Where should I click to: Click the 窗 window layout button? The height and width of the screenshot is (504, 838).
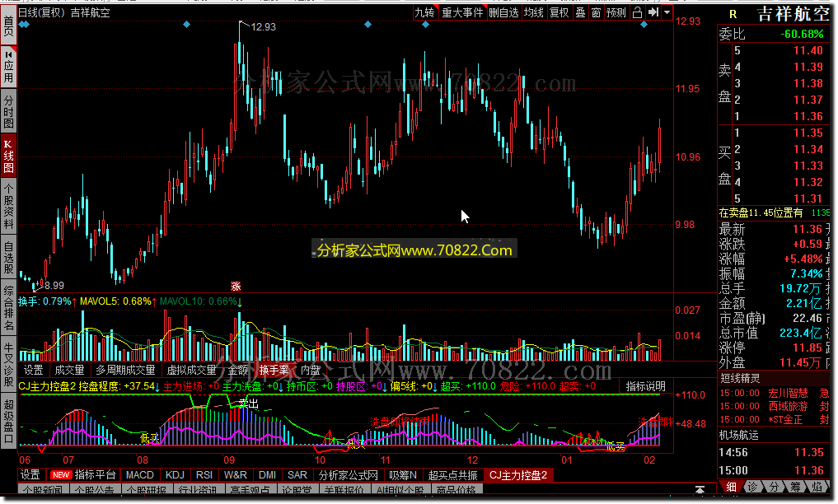(x=596, y=12)
